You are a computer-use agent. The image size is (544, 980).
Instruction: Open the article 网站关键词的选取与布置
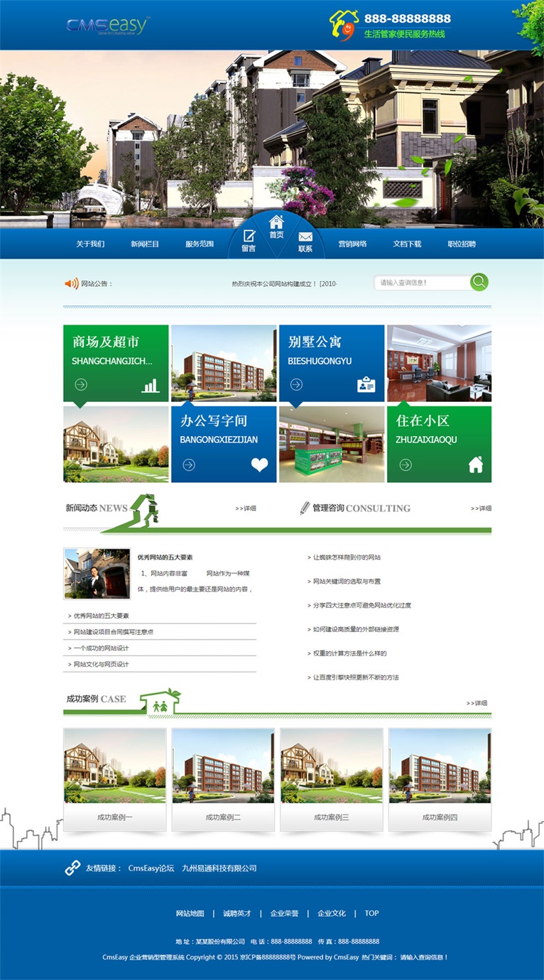347,582
